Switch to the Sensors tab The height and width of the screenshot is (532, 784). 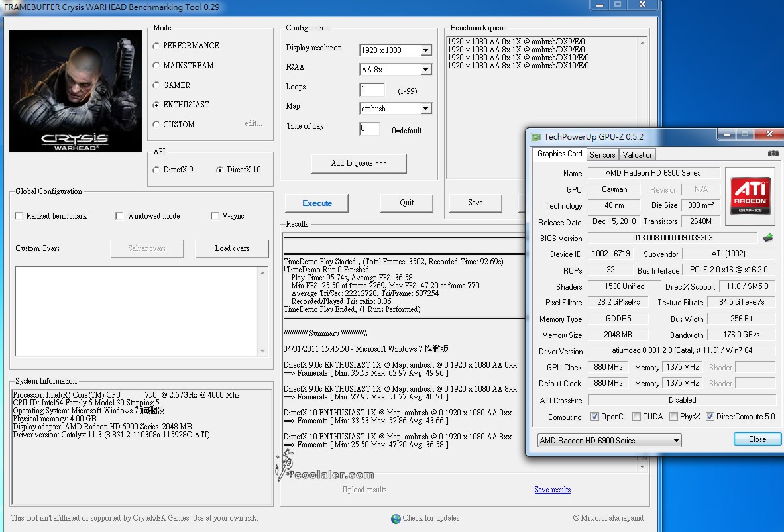602,155
